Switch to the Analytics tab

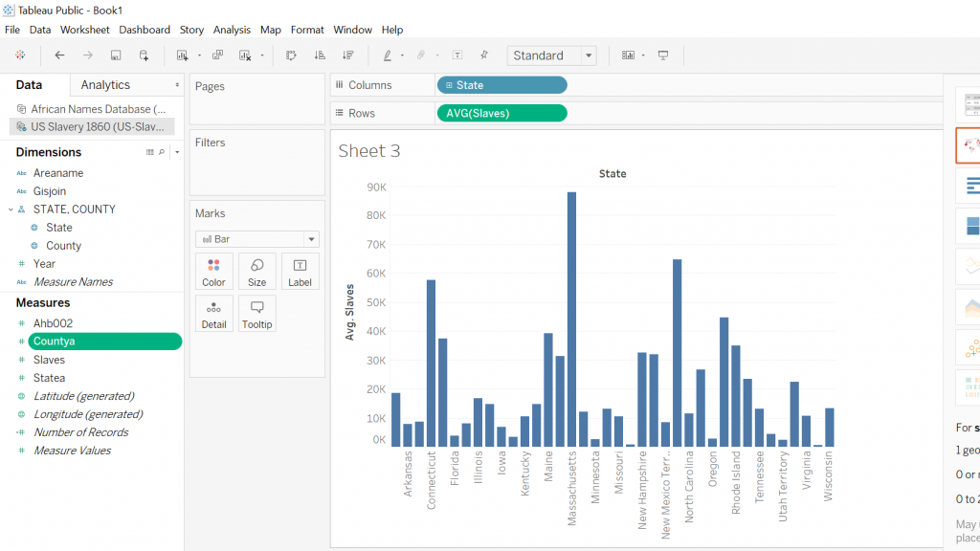(105, 85)
